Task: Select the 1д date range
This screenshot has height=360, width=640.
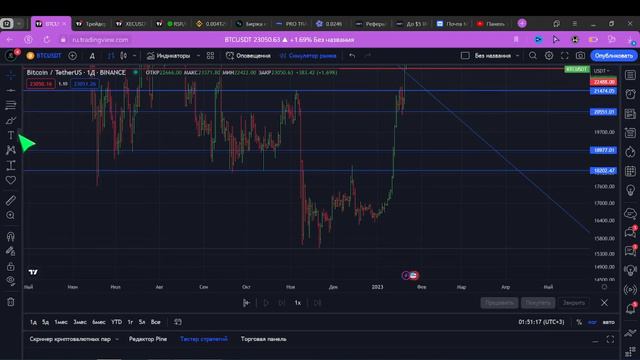Action: pyautogui.click(x=33, y=322)
